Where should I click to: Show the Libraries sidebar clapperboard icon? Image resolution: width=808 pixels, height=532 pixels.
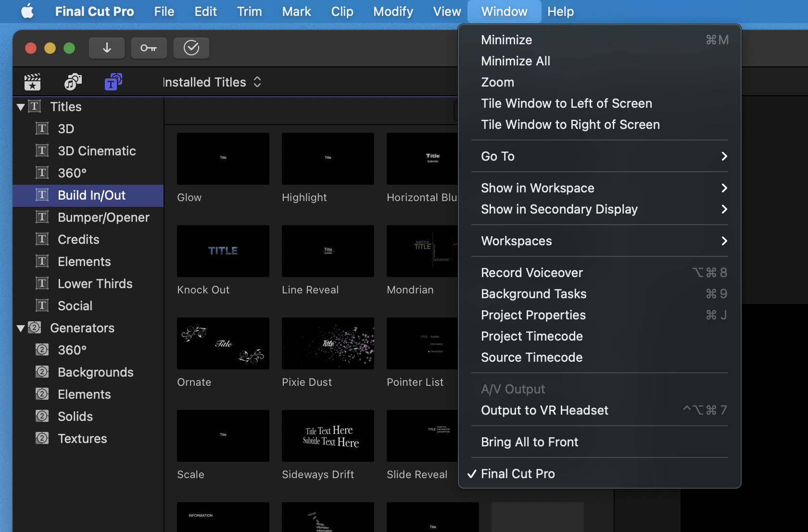(x=33, y=82)
